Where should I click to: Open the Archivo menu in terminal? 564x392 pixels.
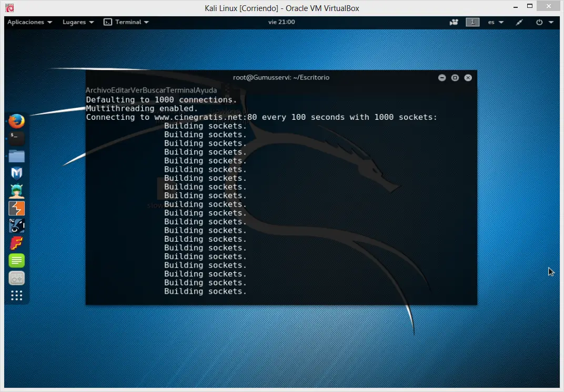click(x=97, y=90)
